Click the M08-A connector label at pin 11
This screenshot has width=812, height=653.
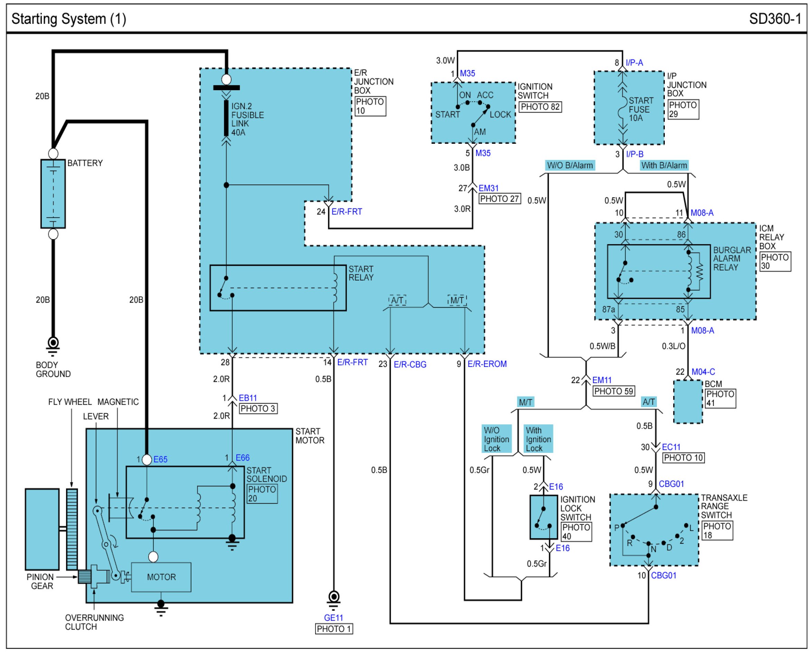click(x=702, y=213)
